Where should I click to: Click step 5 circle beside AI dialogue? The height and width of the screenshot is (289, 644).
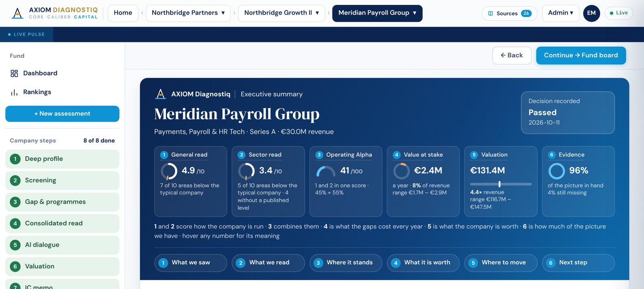[15, 245]
